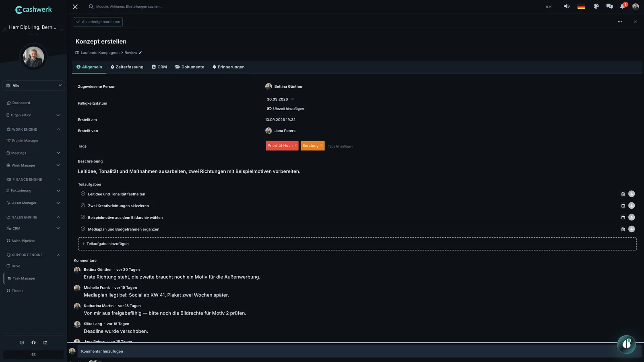Open the three-dots task options menu
The image size is (644, 362).
(x=620, y=22)
